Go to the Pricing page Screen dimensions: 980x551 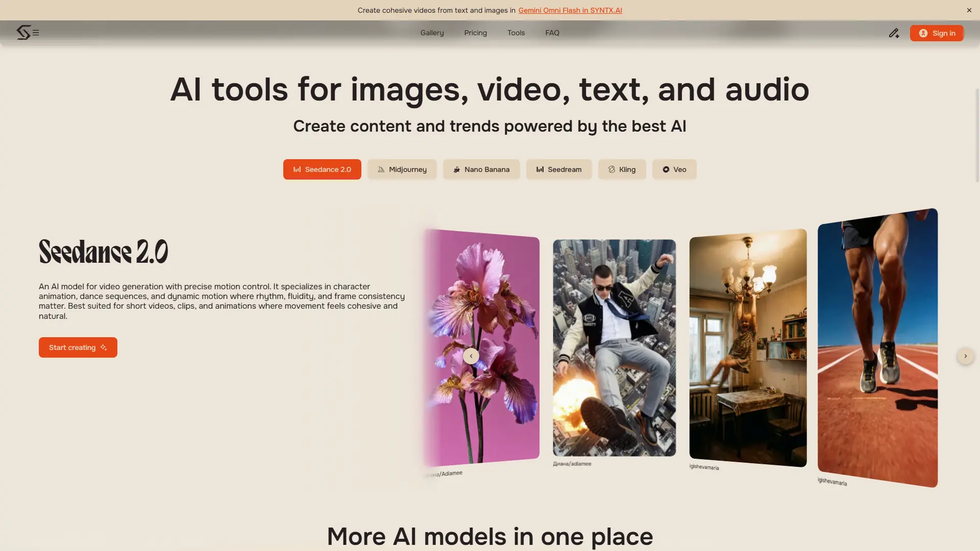(475, 33)
